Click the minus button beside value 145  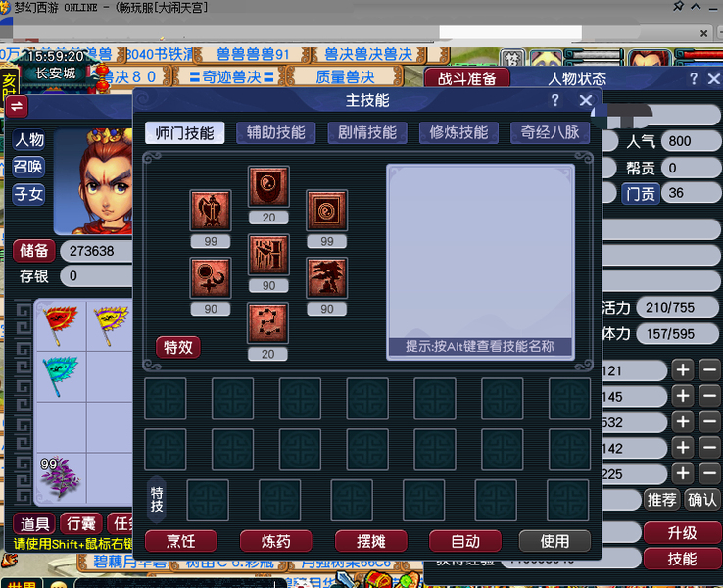pyautogui.click(x=709, y=396)
